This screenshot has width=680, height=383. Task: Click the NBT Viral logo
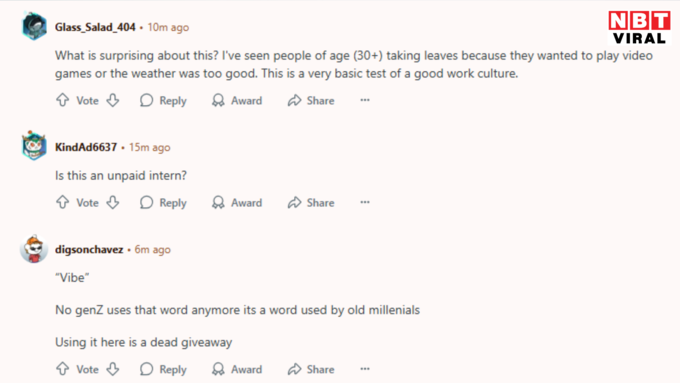[x=639, y=27]
